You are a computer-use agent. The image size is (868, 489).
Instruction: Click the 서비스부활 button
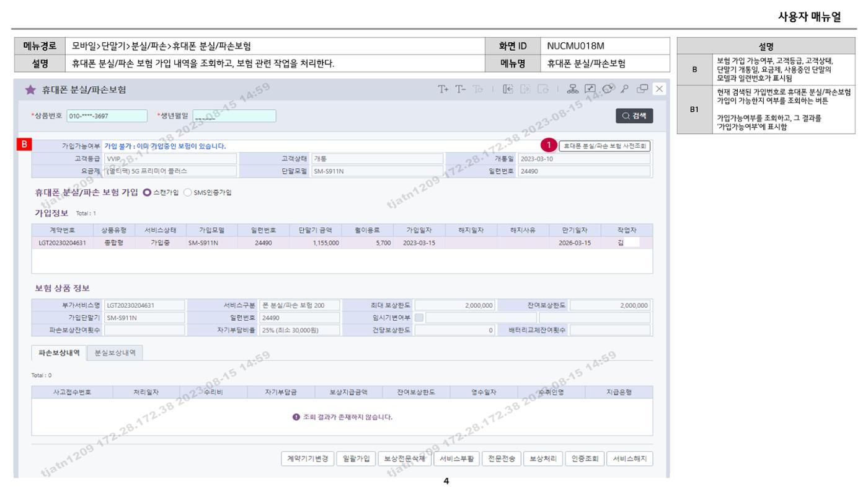(x=456, y=459)
